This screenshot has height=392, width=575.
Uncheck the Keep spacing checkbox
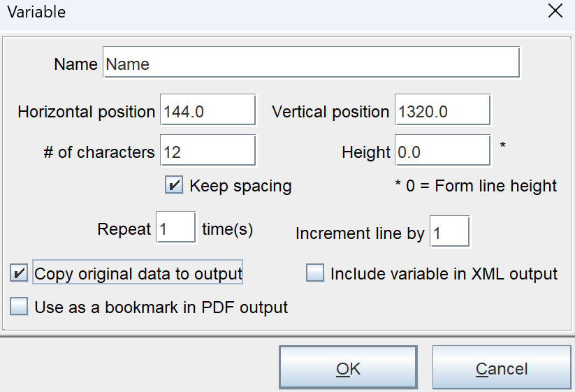pyautogui.click(x=173, y=186)
